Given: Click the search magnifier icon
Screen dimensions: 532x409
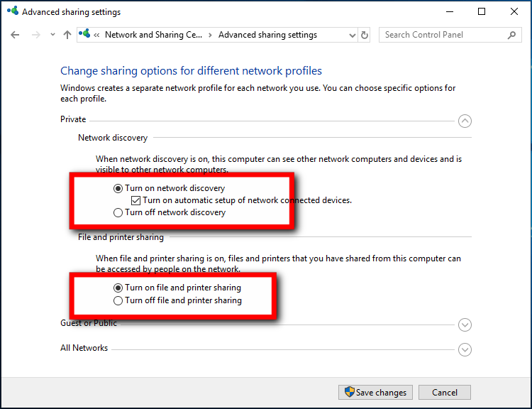Looking at the screenshot, I should point(511,35).
